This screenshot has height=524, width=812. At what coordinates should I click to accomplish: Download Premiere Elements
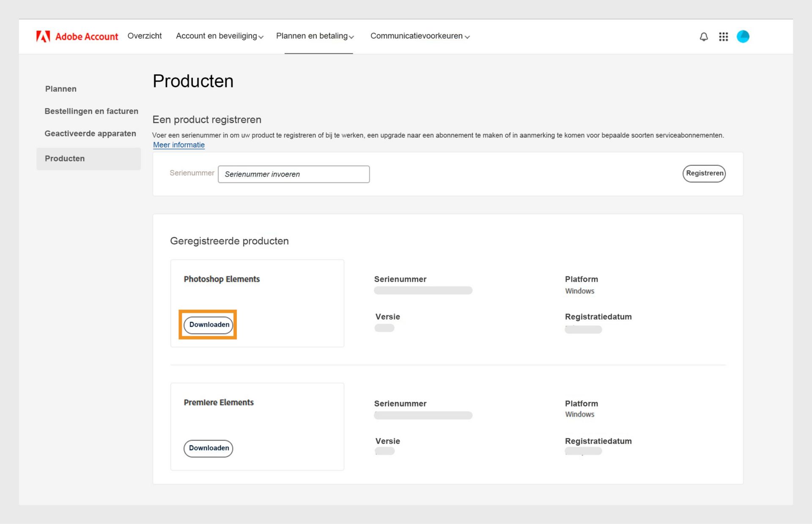208,448
